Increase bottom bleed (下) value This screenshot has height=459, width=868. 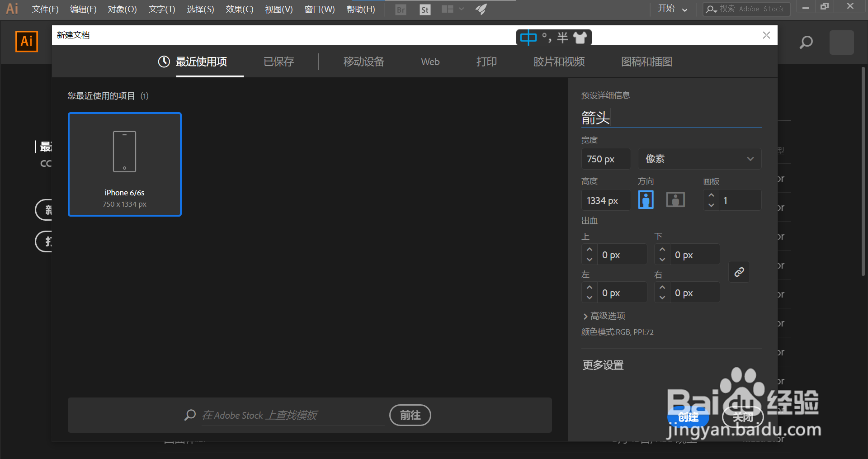pos(662,250)
